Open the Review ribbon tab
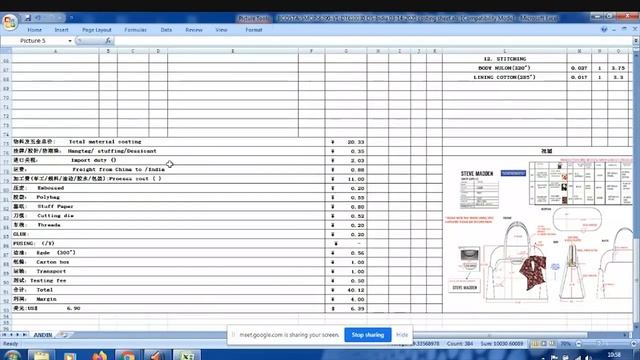This screenshot has width=640, height=360. point(194,30)
